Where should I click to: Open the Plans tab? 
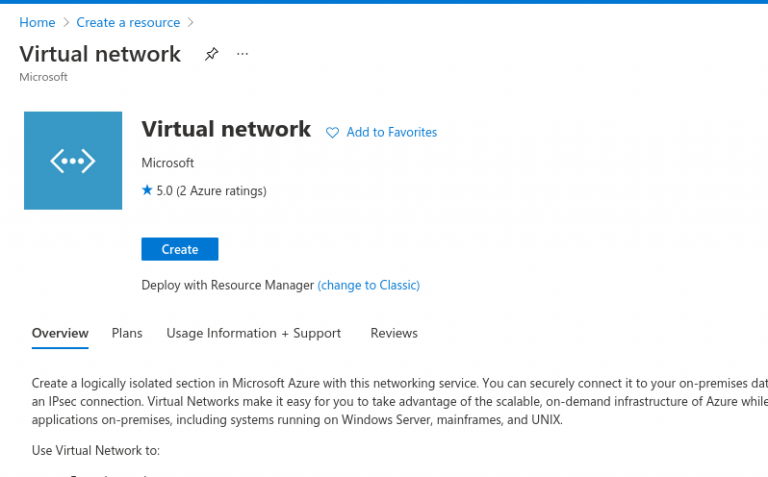pos(127,333)
